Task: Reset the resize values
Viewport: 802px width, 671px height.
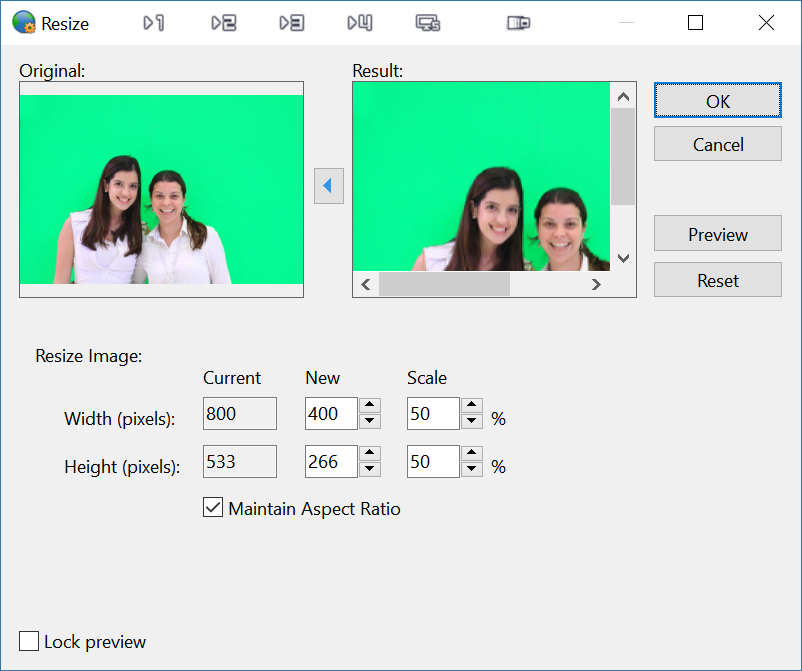Action: coord(718,280)
